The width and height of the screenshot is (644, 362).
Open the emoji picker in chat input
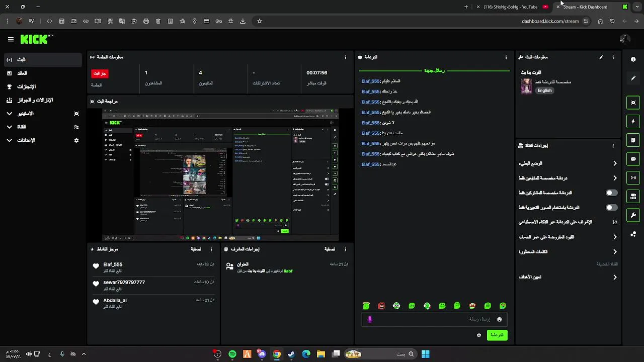[x=499, y=319]
